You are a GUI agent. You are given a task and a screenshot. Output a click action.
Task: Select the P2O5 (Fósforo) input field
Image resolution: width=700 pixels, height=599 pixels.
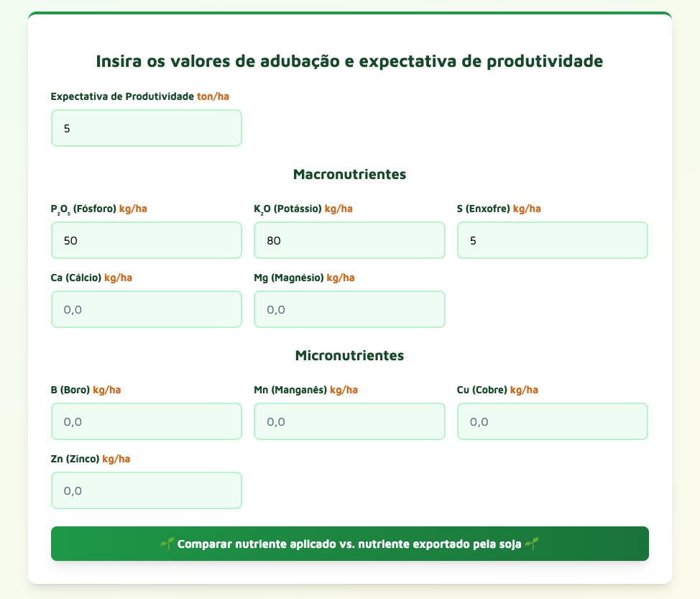click(147, 240)
